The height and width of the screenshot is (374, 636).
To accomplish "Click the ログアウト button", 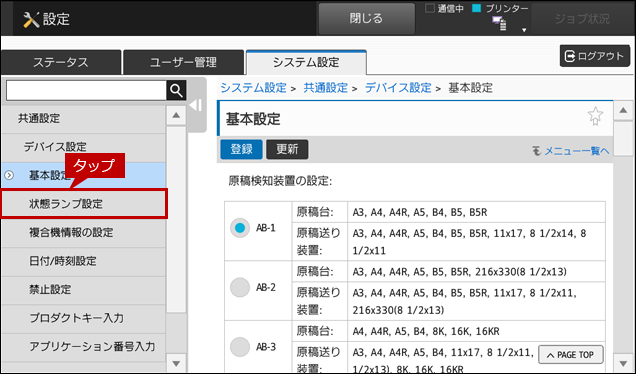I will [x=595, y=56].
